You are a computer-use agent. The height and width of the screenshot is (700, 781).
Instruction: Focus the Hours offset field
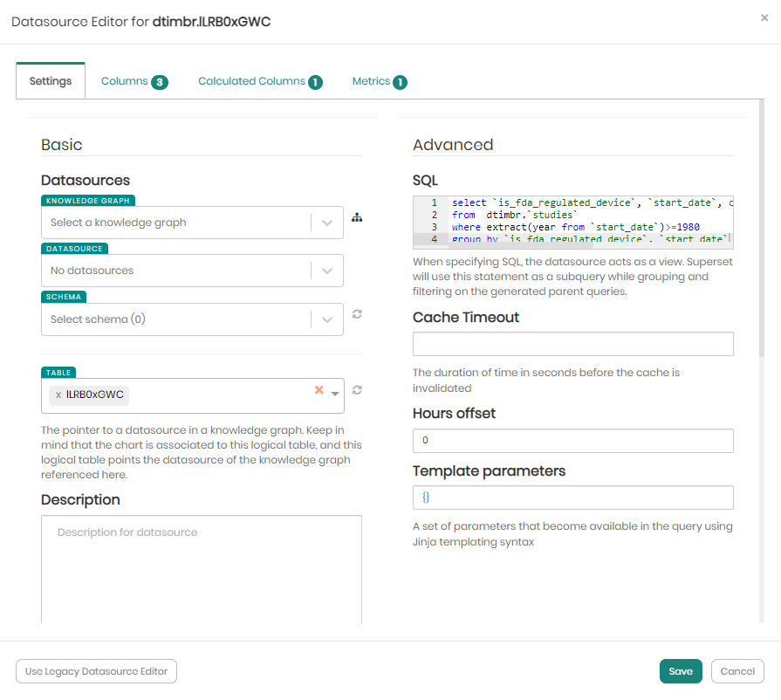coord(572,441)
